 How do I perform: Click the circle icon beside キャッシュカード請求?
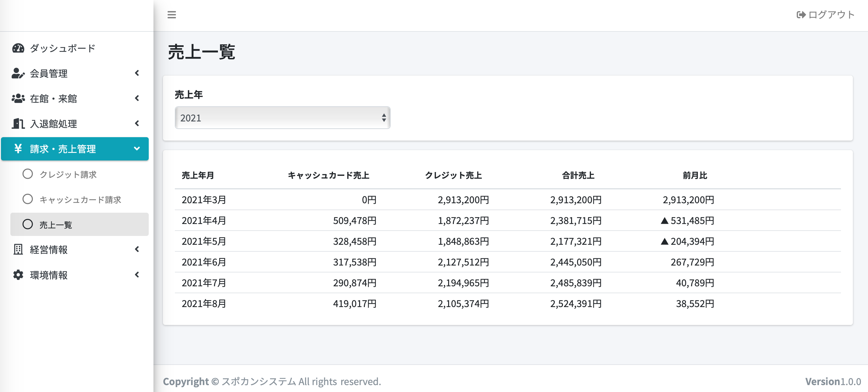(28, 199)
